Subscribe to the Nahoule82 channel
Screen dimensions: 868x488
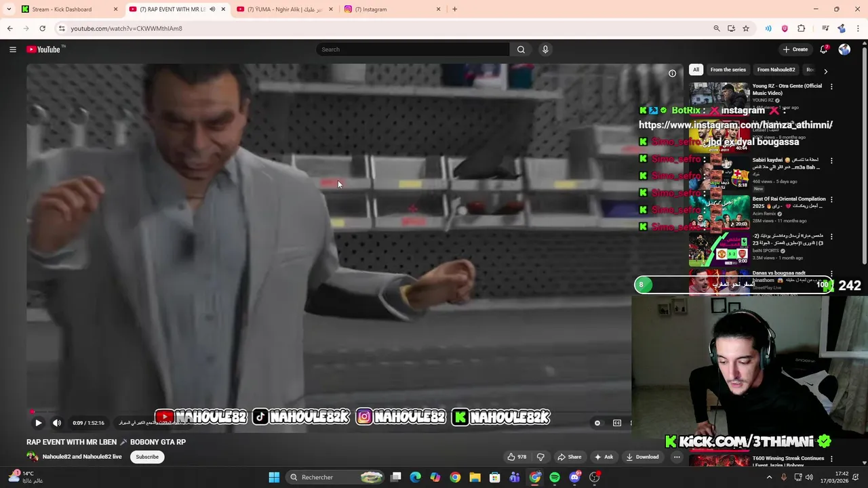point(147,457)
